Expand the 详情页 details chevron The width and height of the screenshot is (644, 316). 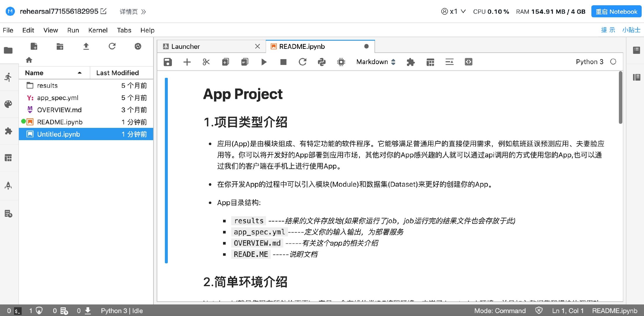tap(144, 12)
